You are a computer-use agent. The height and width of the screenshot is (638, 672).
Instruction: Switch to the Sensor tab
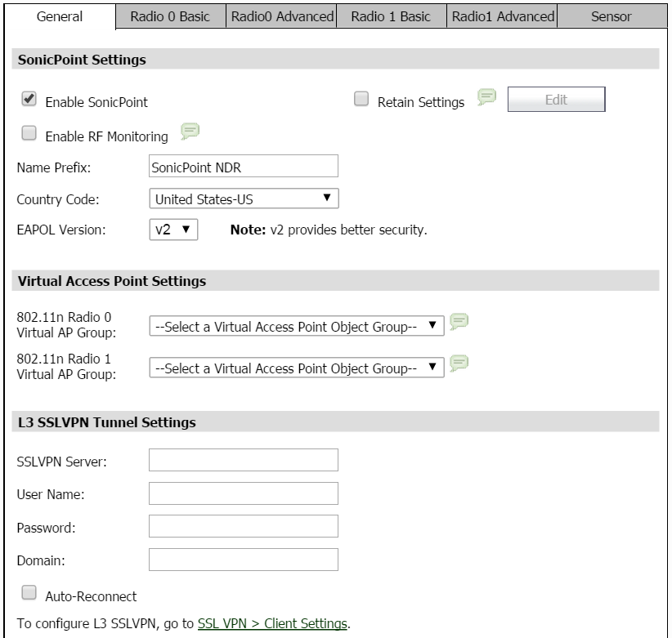pos(612,16)
